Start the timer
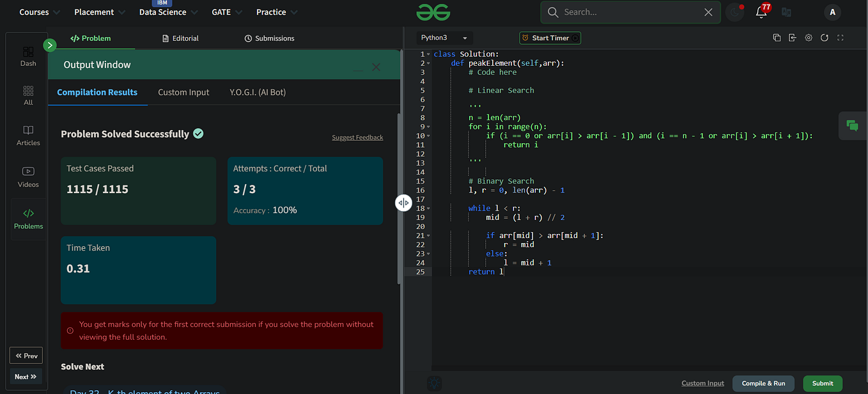The width and height of the screenshot is (868, 394). pos(550,38)
